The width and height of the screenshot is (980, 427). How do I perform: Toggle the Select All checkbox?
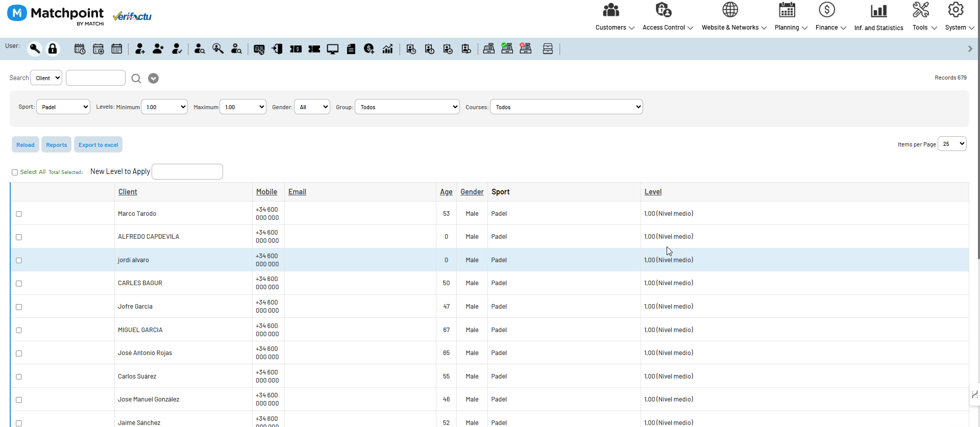[15, 172]
